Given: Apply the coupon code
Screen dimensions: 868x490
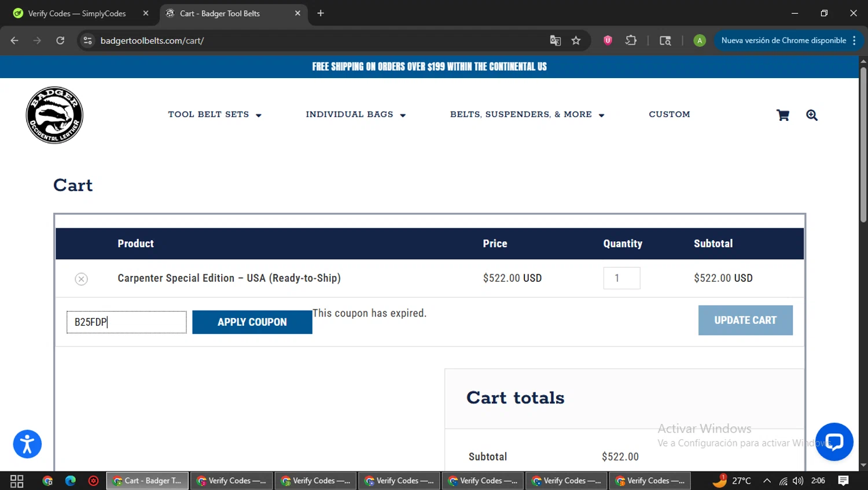Looking at the screenshot, I should coord(252,322).
